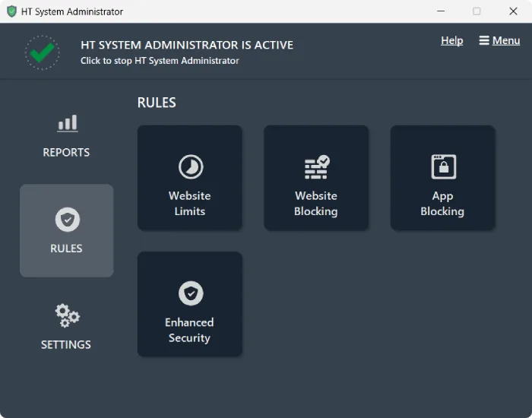Click the green checkmark status icon
The width and height of the screenshot is (532, 418).
click(42, 52)
